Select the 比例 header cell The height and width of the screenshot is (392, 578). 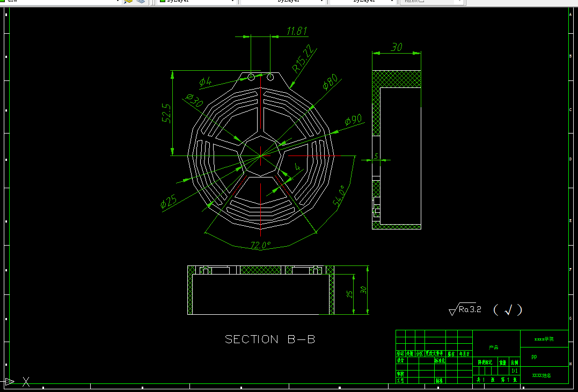coord(515,362)
